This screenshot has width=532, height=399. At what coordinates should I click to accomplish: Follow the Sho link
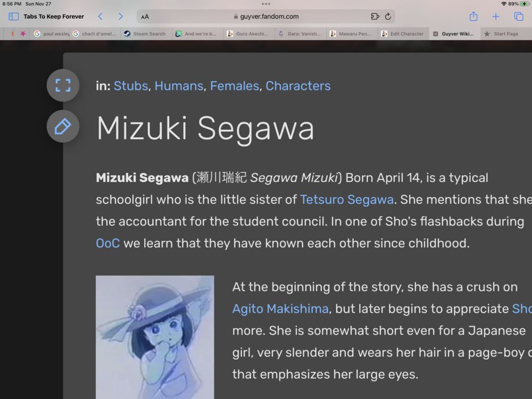(x=522, y=309)
